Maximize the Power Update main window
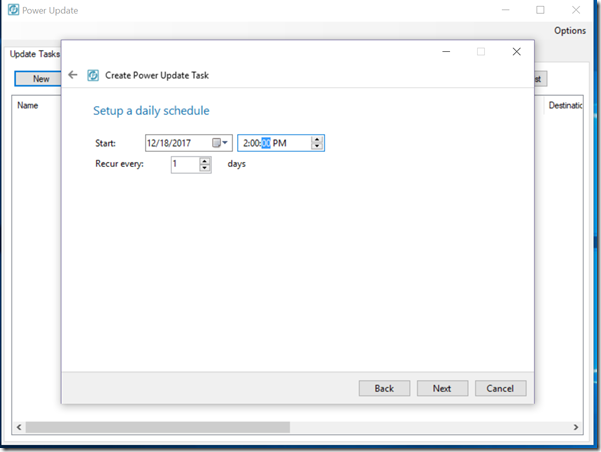Screen dimensions: 601x452 click(540, 10)
